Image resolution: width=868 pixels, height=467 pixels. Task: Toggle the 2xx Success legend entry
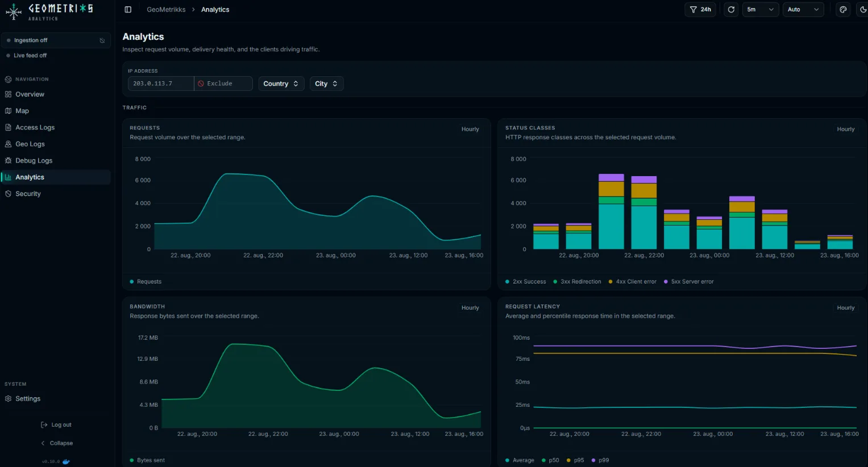tap(525, 282)
